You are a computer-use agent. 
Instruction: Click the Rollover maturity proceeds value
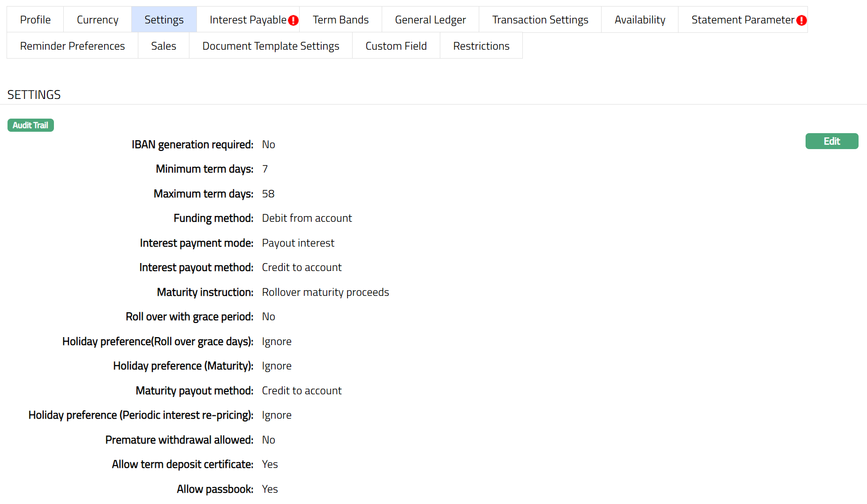click(325, 292)
